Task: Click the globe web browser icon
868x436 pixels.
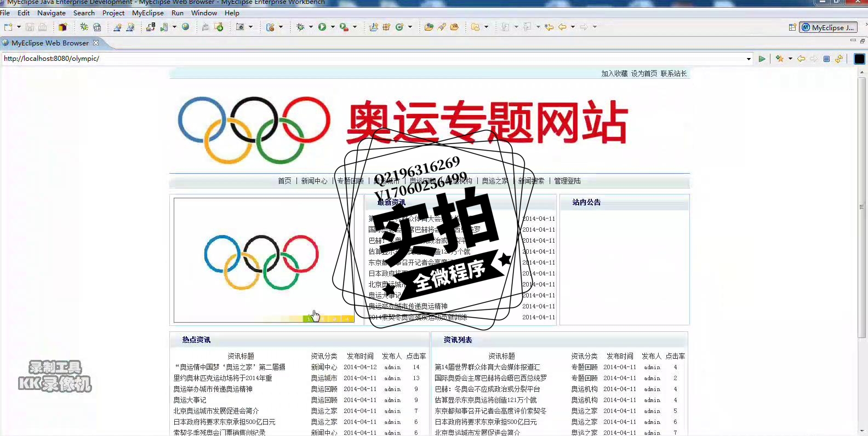Action: point(186,27)
